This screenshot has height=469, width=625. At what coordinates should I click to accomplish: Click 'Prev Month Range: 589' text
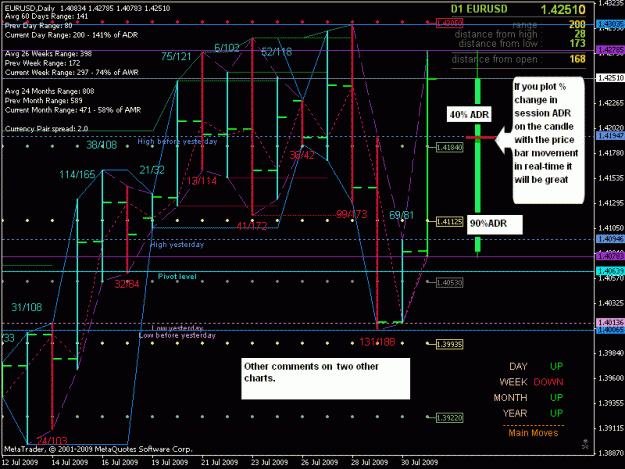point(43,100)
